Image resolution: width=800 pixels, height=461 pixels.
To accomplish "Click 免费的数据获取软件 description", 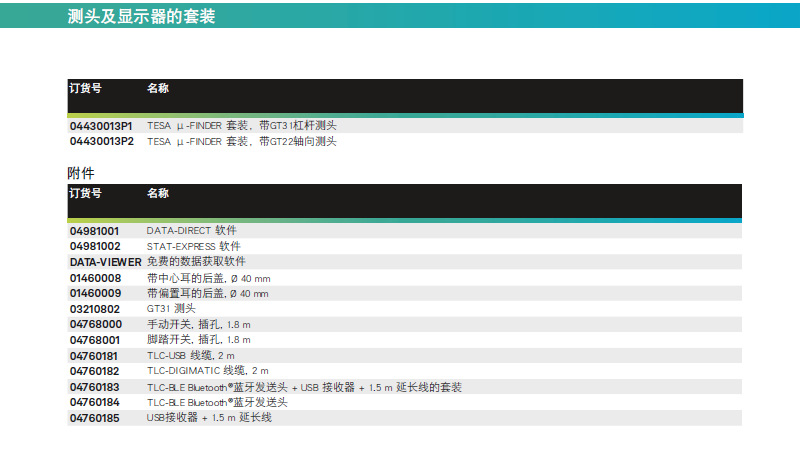I will (196, 262).
